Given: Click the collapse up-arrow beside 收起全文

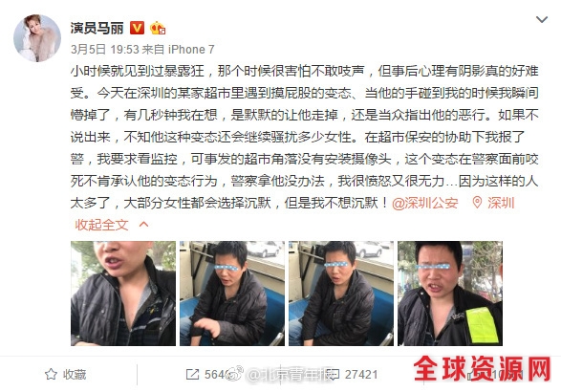Looking at the screenshot, I should (x=143, y=225).
